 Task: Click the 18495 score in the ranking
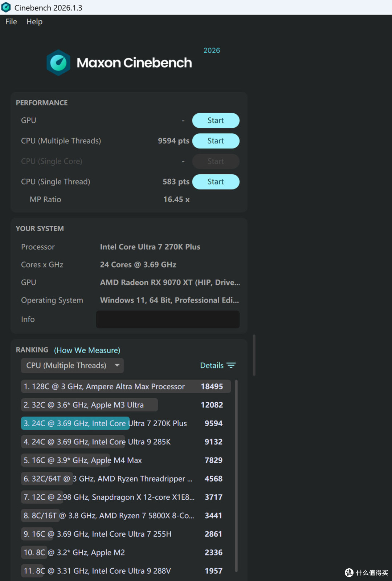(x=212, y=386)
